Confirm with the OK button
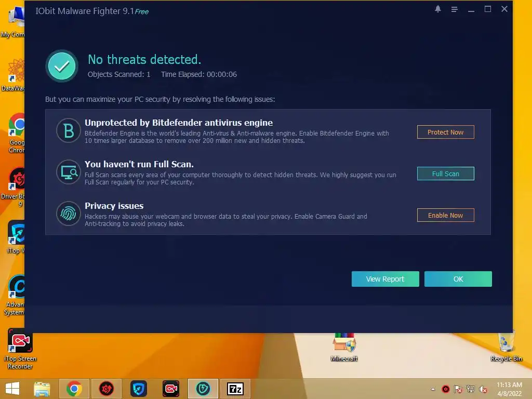The width and height of the screenshot is (532, 399). [458, 279]
